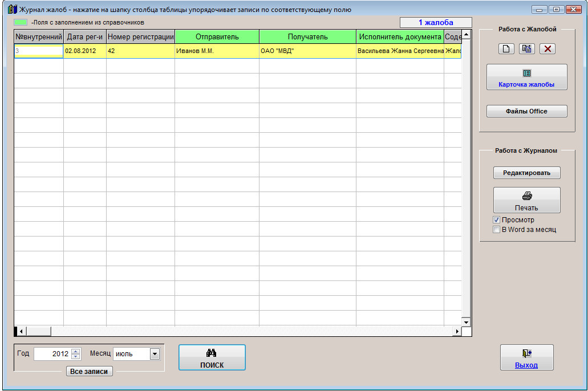Close the Журнал жалоб window
This screenshot has height=391, width=588.
[x=574, y=10]
